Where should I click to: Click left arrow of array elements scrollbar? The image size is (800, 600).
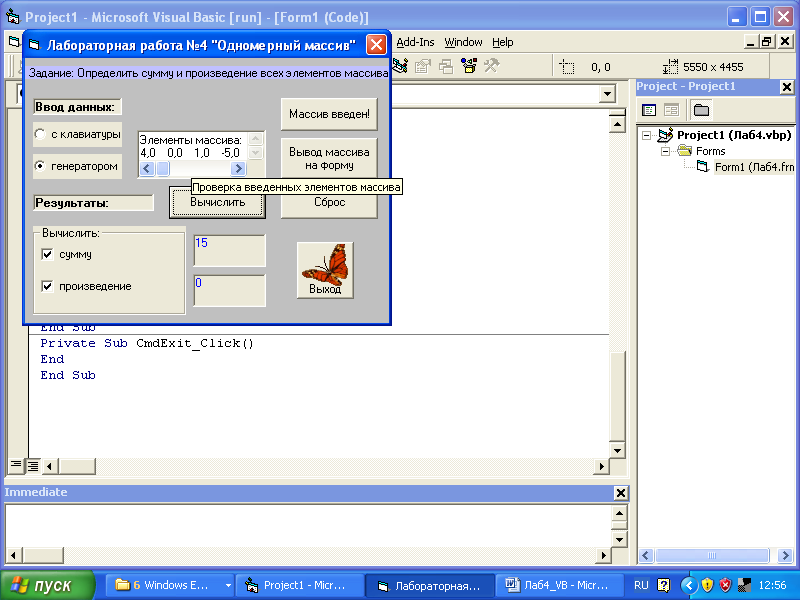[x=147, y=168]
